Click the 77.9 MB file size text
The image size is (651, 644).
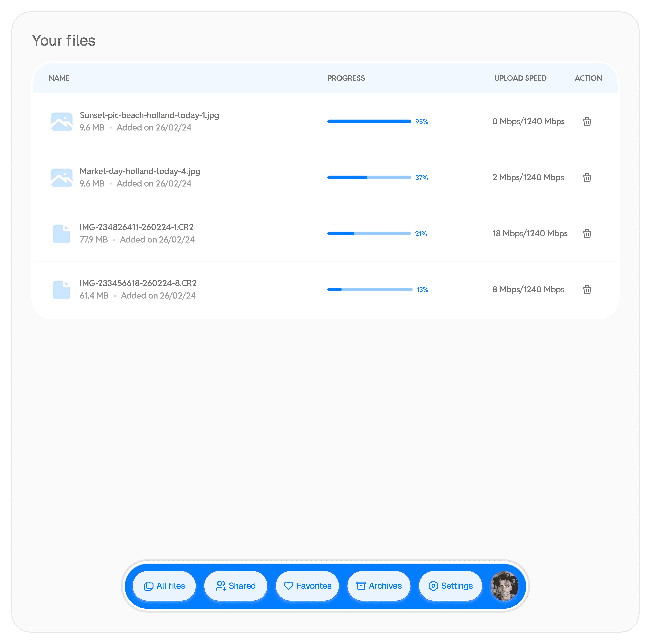[x=94, y=240]
